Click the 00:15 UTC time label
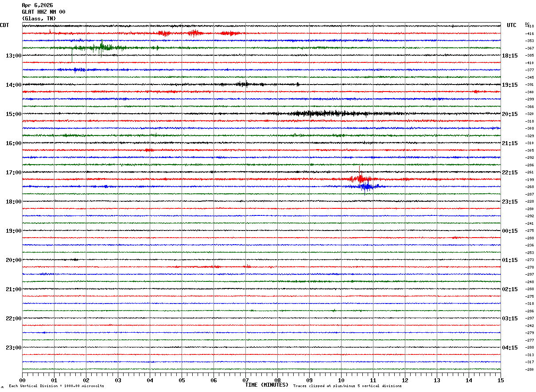Screen dimensions: 536x392 (x=510, y=231)
